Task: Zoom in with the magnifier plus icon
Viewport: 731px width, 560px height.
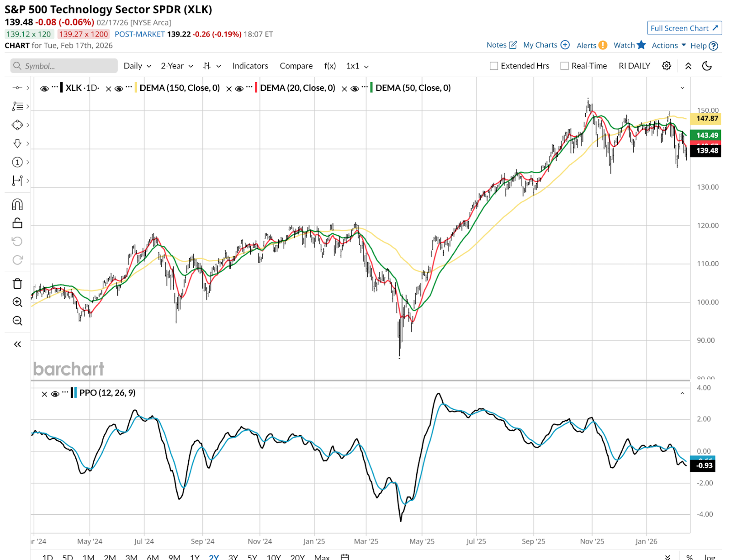Action: tap(17, 302)
